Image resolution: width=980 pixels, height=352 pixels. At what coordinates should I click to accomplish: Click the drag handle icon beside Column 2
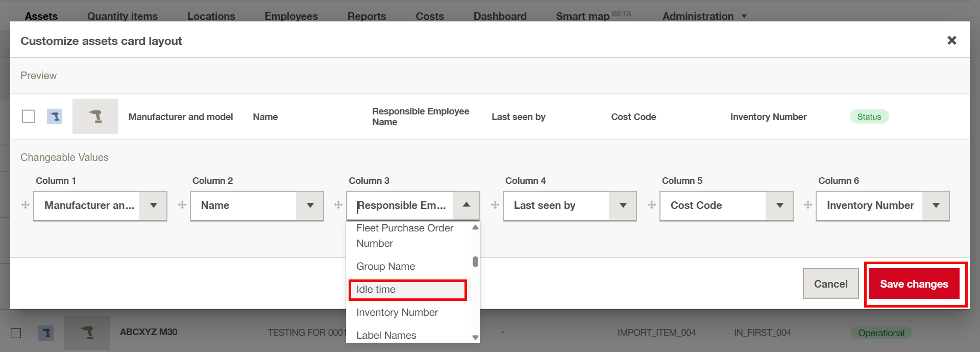(x=182, y=205)
